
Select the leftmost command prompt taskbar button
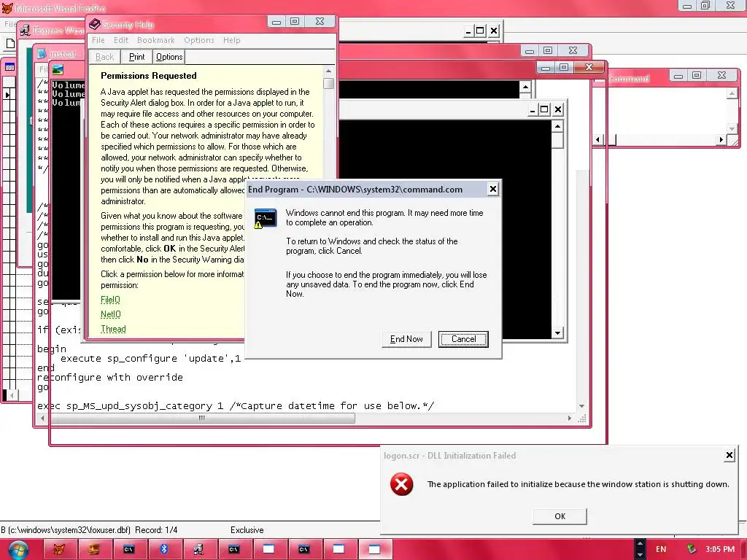(128, 550)
